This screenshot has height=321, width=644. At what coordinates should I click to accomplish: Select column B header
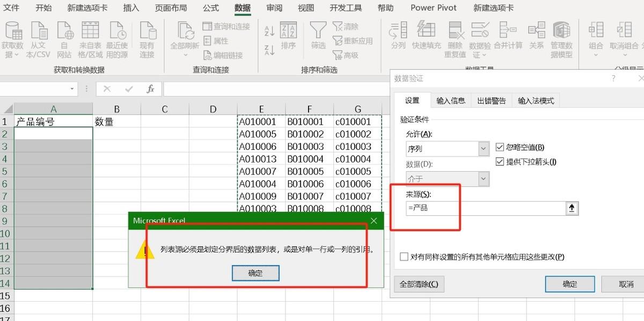click(116, 109)
